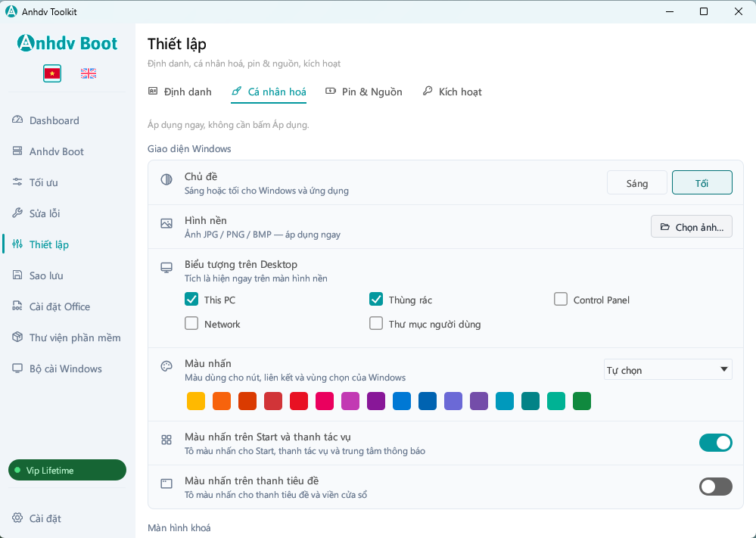Turn off accent color on Start and taskbar

click(715, 443)
